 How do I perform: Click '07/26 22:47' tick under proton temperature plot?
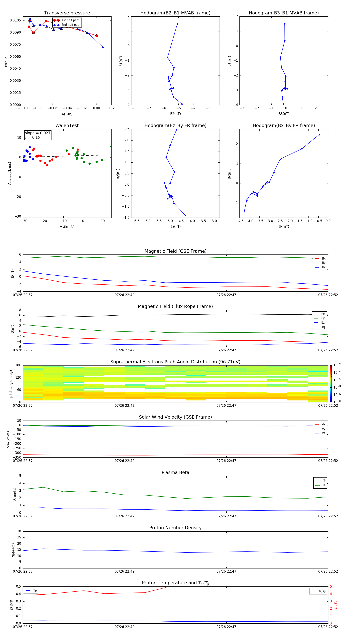click(226, 627)
